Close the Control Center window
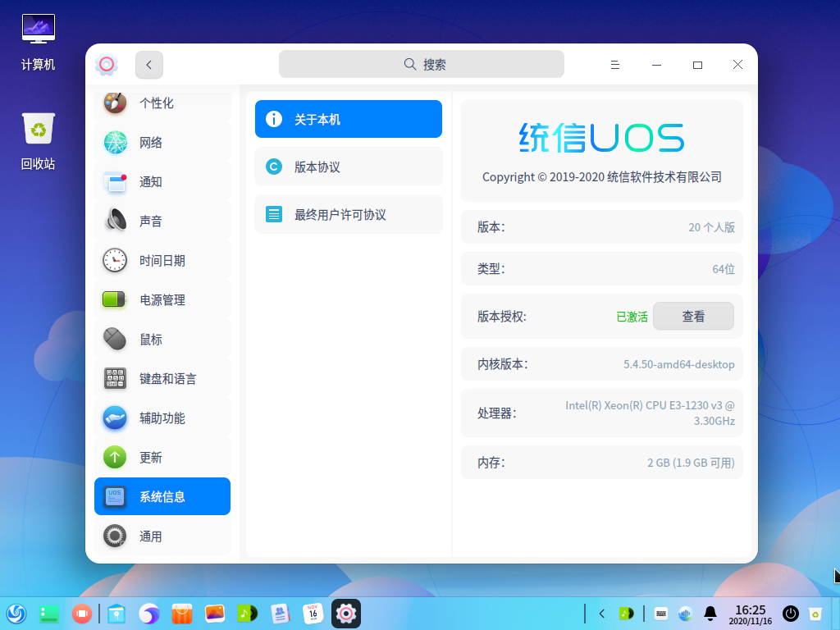 pyautogui.click(x=737, y=65)
